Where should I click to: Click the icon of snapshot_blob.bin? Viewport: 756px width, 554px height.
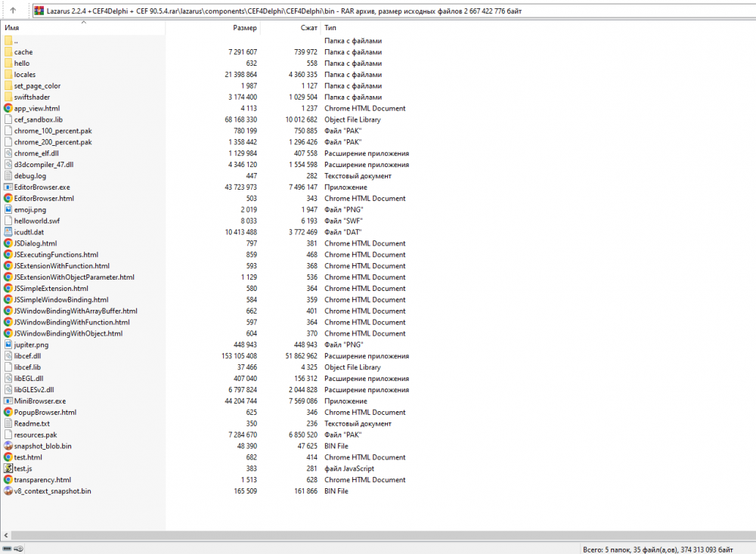coord(8,446)
